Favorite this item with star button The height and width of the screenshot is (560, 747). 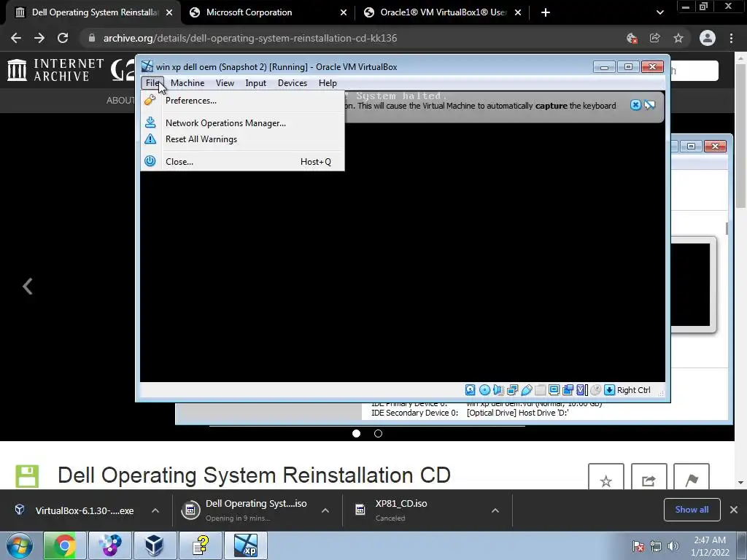pos(606,477)
